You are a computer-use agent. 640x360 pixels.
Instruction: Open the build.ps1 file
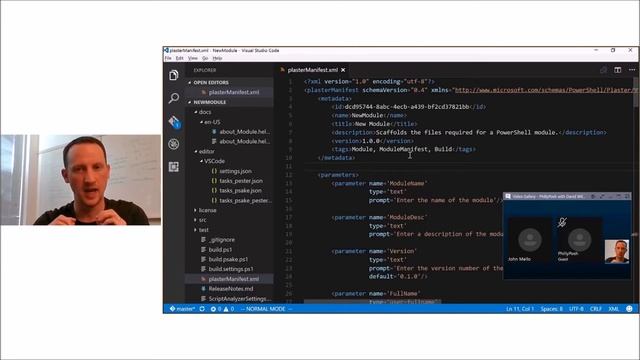point(220,249)
